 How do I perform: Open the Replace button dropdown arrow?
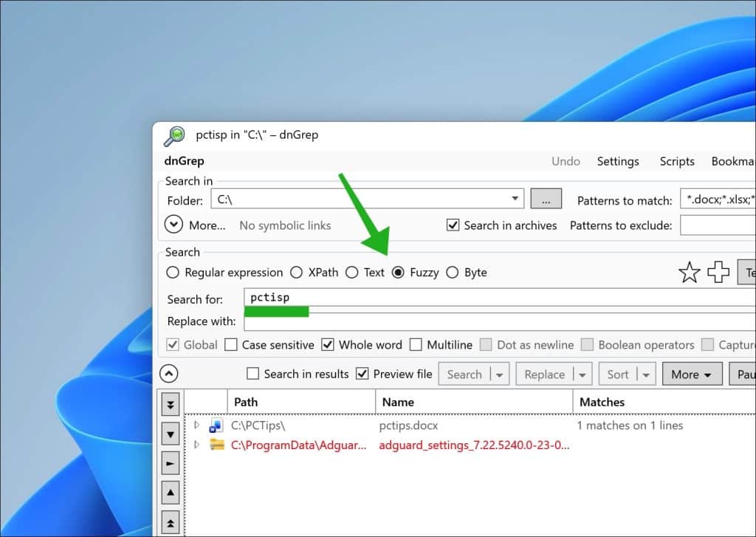point(583,375)
